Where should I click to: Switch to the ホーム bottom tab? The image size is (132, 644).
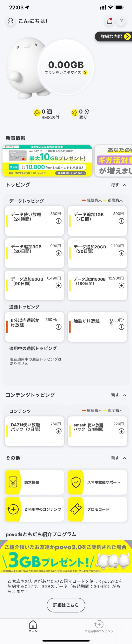pos(33,626)
